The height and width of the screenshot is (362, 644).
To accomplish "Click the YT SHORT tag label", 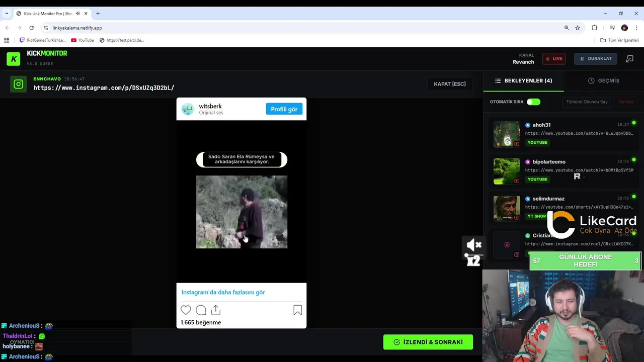I will (537, 216).
